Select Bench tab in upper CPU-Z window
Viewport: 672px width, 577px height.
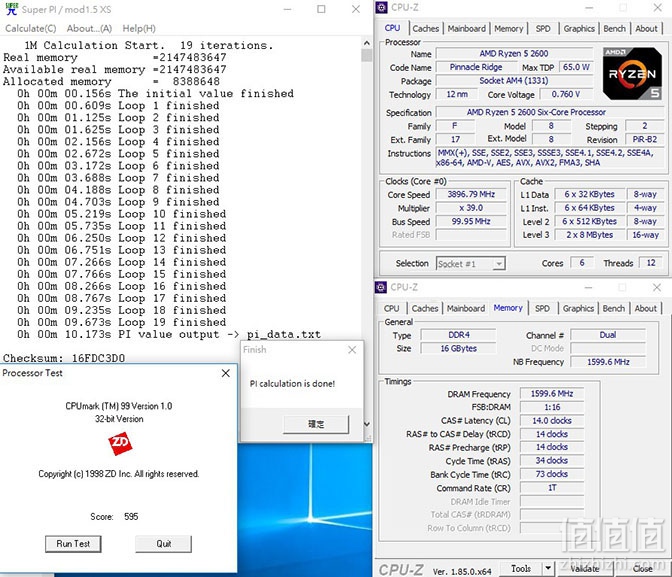615,29
